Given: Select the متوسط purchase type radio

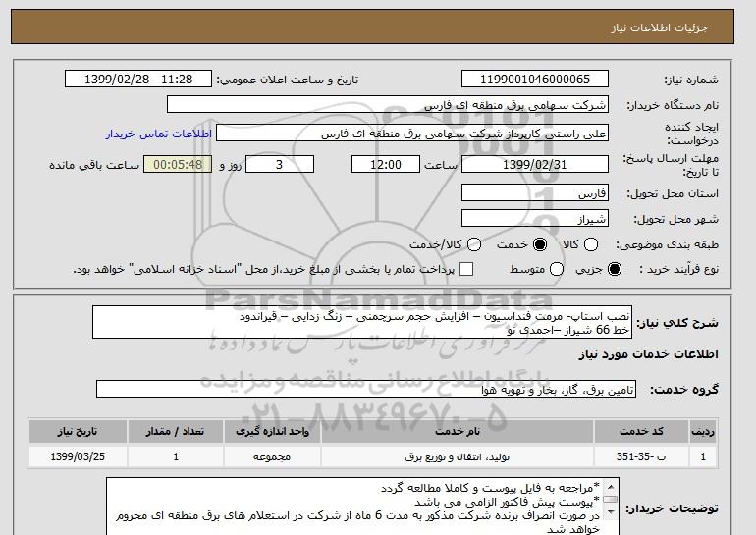Looking at the screenshot, I should [557, 269].
